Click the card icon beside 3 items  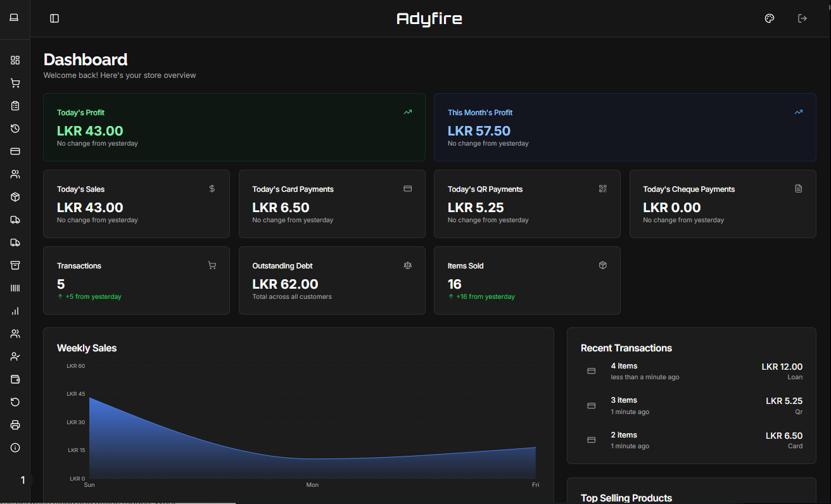pyautogui.click(x=592, y=406)
